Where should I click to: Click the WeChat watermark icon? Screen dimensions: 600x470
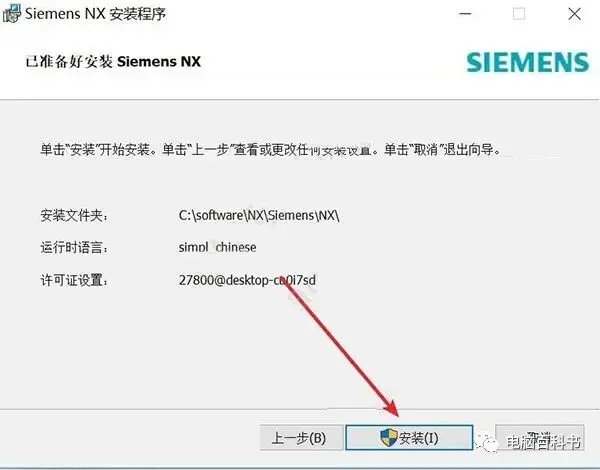[x=488, y=443]
